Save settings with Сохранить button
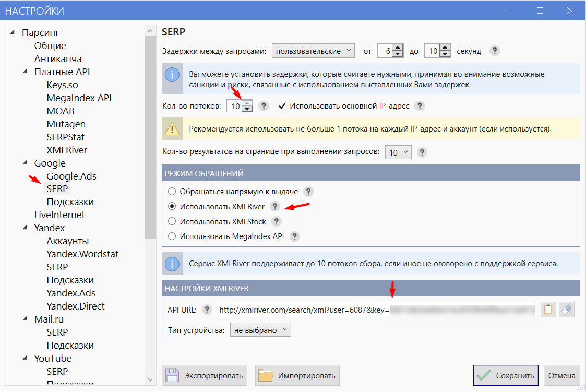 point(506,375)
